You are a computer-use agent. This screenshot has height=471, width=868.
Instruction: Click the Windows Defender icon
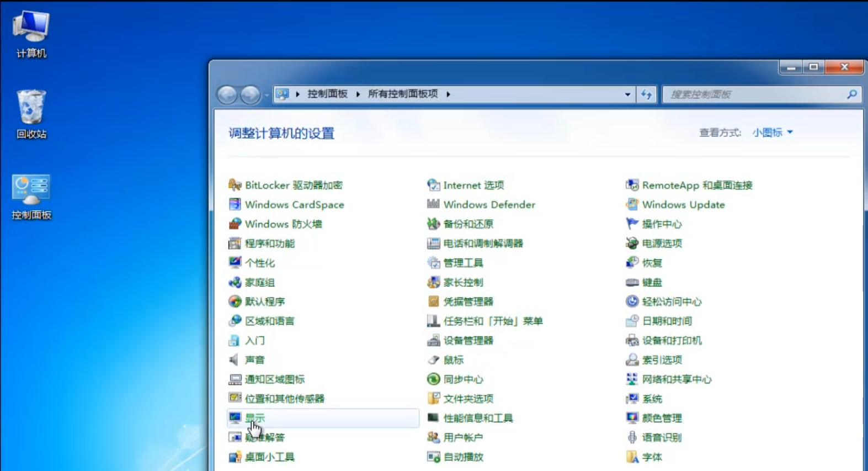(x=433, y=204)
